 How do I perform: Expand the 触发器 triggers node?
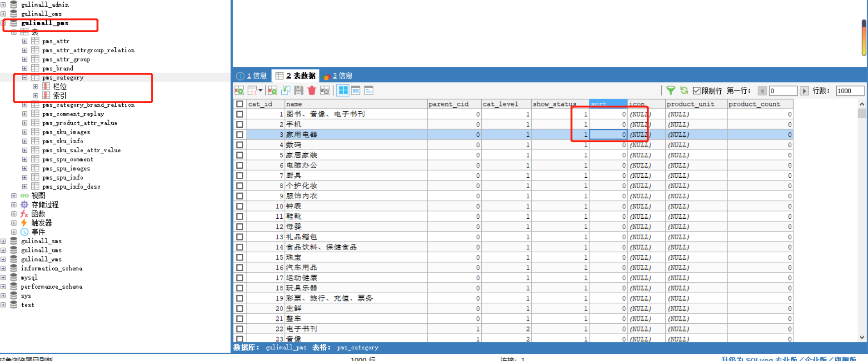click(14, 223)
